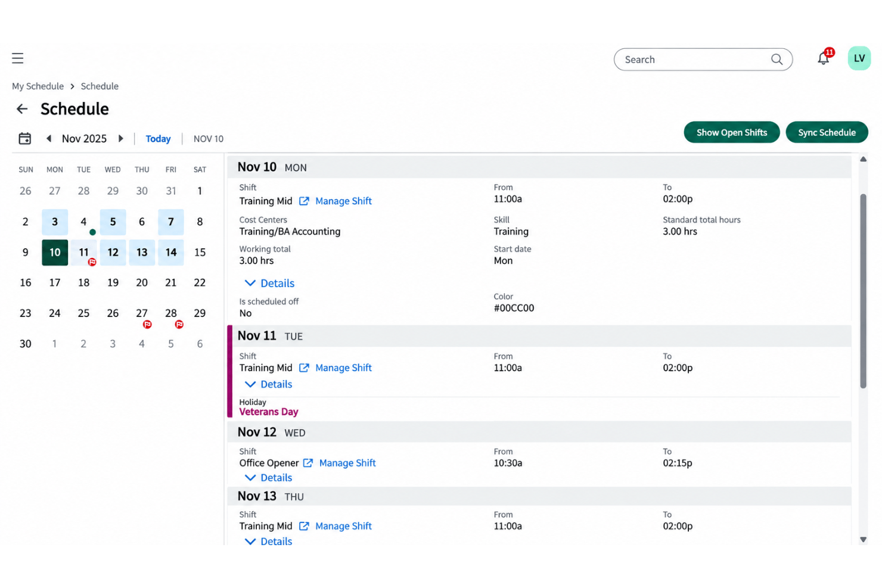The width and height of the screenshot is (882, 588).
Task: Select November 10 in the calendar
Action: [55, 253]
